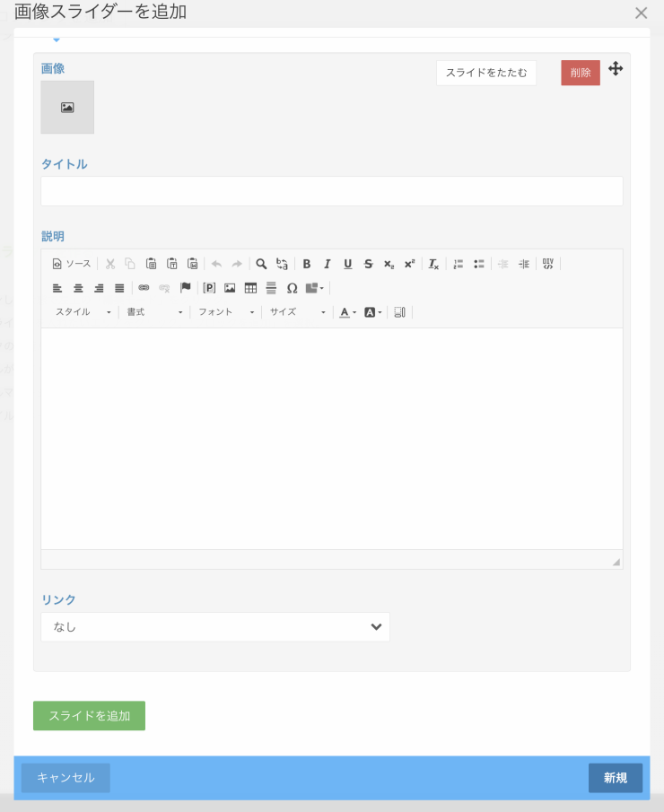Open the フォント dropdown

(226, 312)
